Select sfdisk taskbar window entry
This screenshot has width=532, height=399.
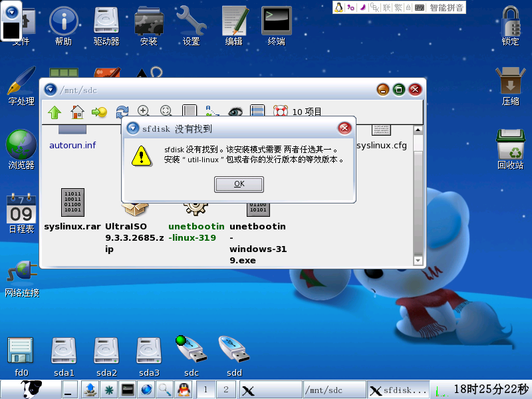click(398, 390)
